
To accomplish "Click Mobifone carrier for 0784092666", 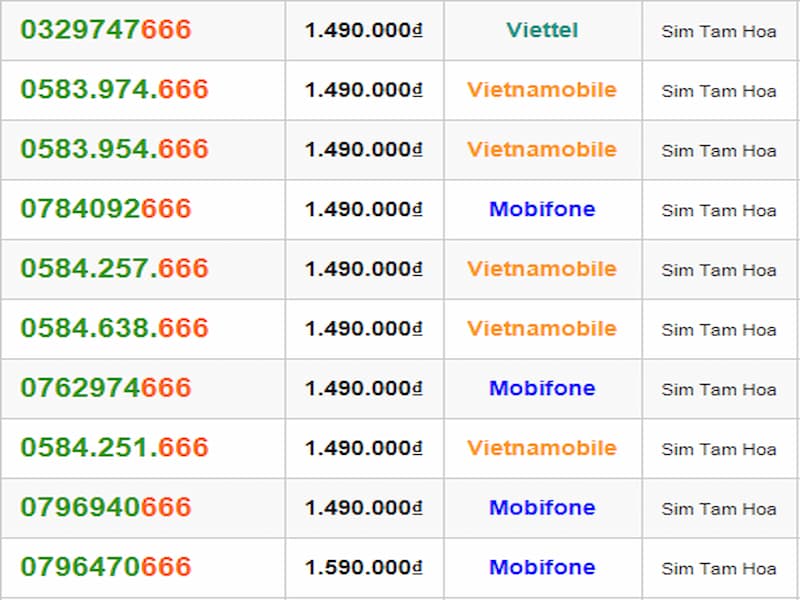I will pyautogui.click(x=542, y=209).
